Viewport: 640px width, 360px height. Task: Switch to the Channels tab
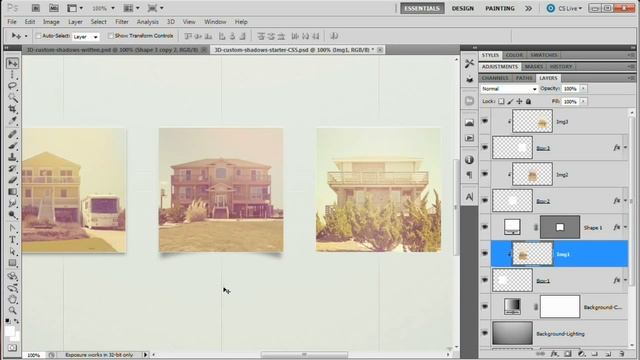point(495,78)
